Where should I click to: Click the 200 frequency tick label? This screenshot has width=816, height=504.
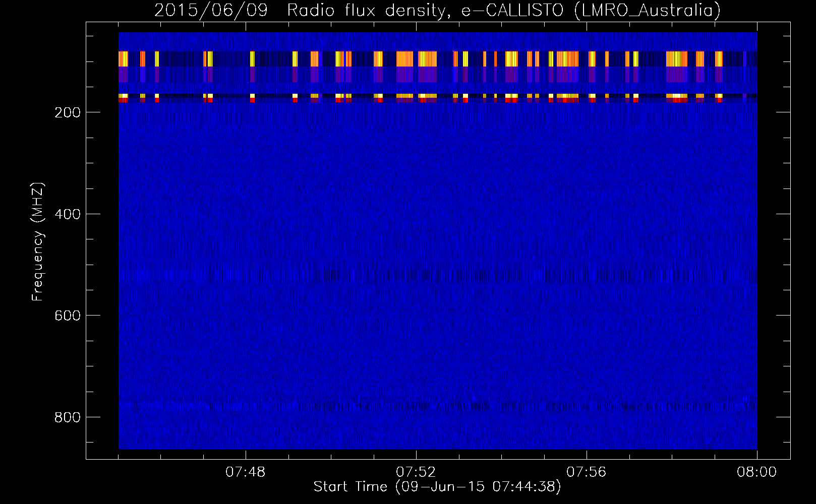coord(68,112)
